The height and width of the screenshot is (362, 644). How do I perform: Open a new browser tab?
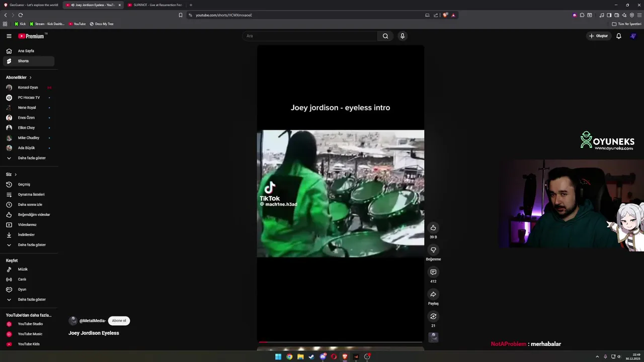tap(191, 5)
